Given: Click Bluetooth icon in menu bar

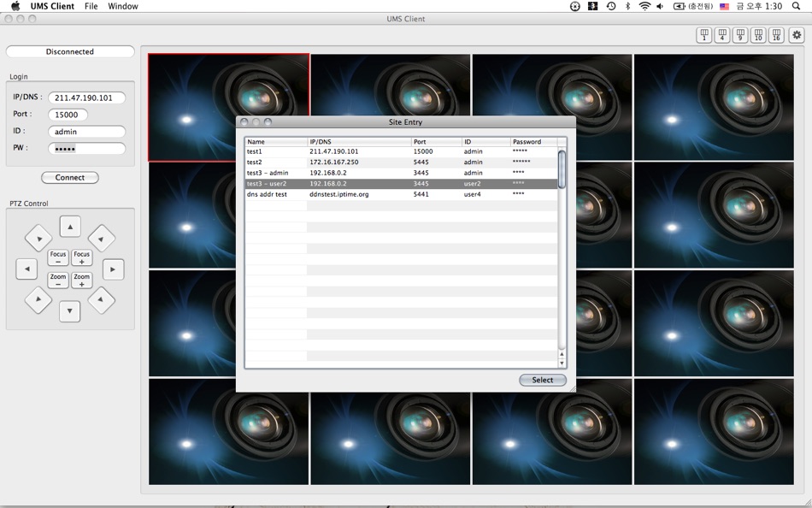Looking at the screenshot, I should point(627,6).
